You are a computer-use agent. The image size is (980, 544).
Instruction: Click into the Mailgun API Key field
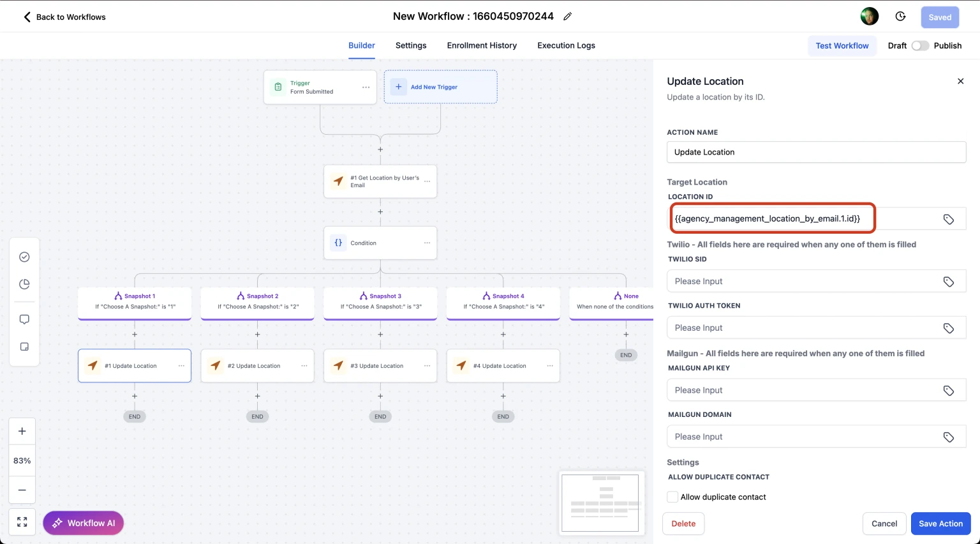pyautogui.click(x=804, y=390)
